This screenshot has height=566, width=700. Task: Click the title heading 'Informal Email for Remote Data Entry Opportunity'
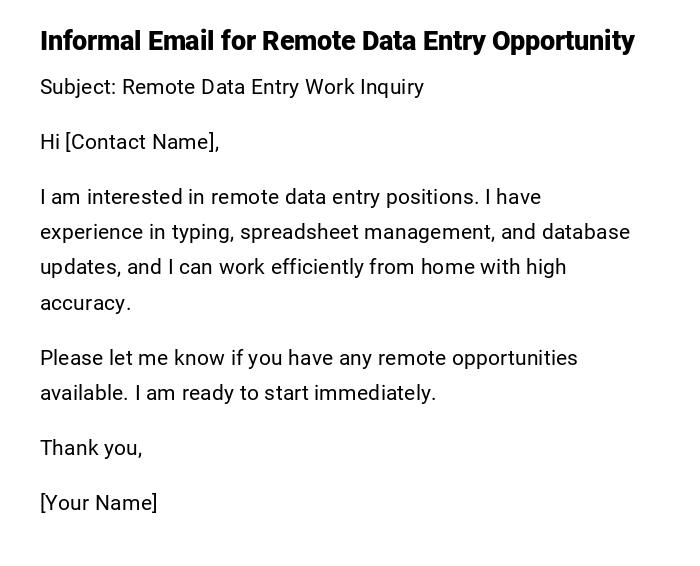(337, 41)
